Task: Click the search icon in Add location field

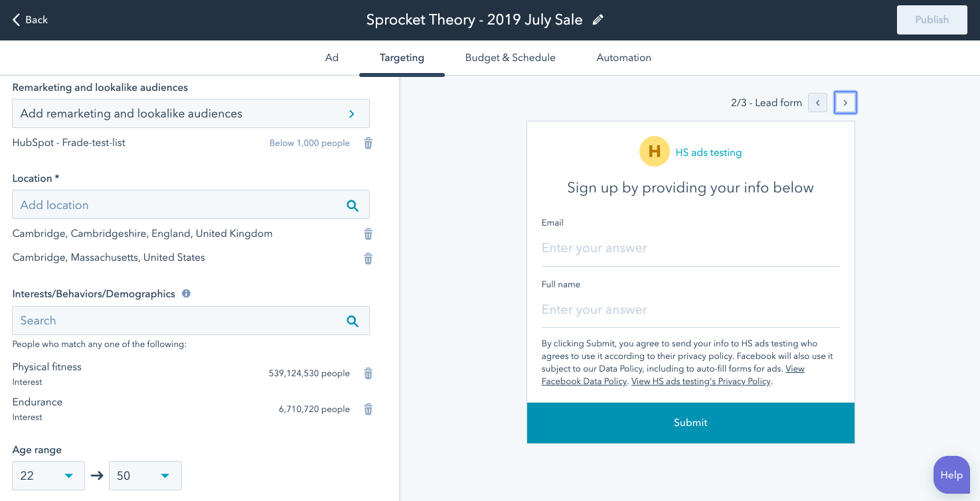Action: [353, 206]
